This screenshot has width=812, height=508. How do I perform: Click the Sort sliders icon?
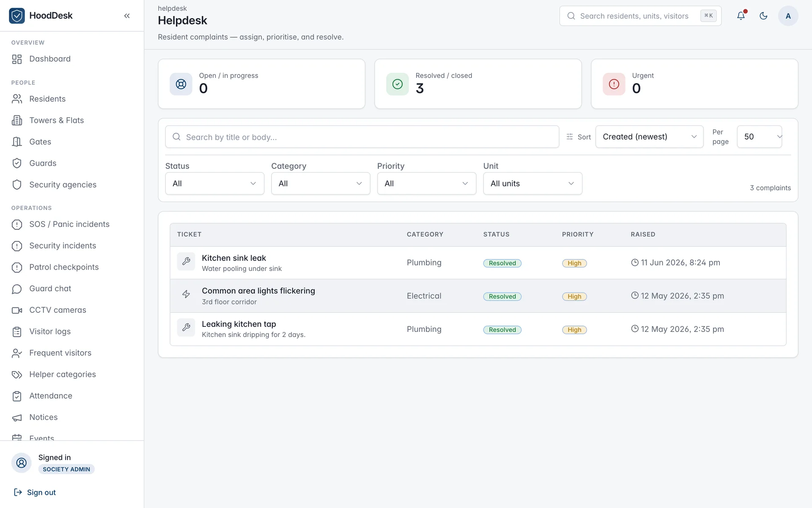(x=570, y=137)
